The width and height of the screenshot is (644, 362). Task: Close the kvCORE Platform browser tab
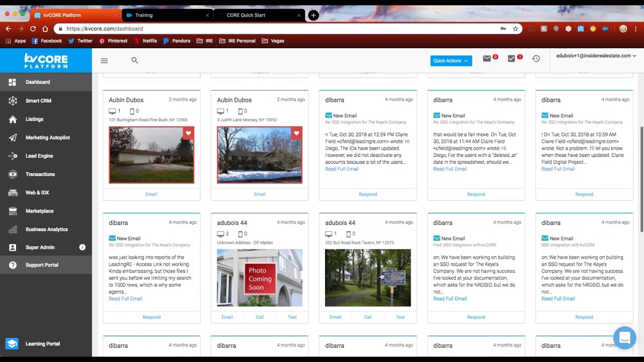click(115, 15)
